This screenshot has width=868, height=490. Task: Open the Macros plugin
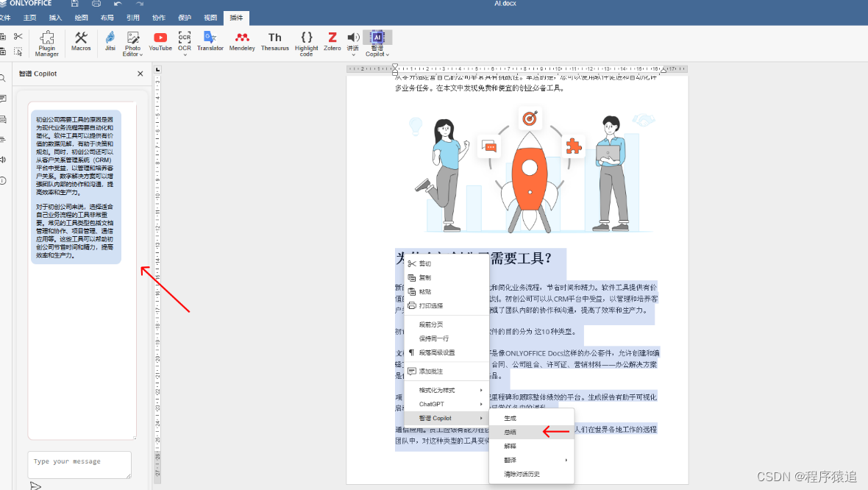click(x=81, y=41)
